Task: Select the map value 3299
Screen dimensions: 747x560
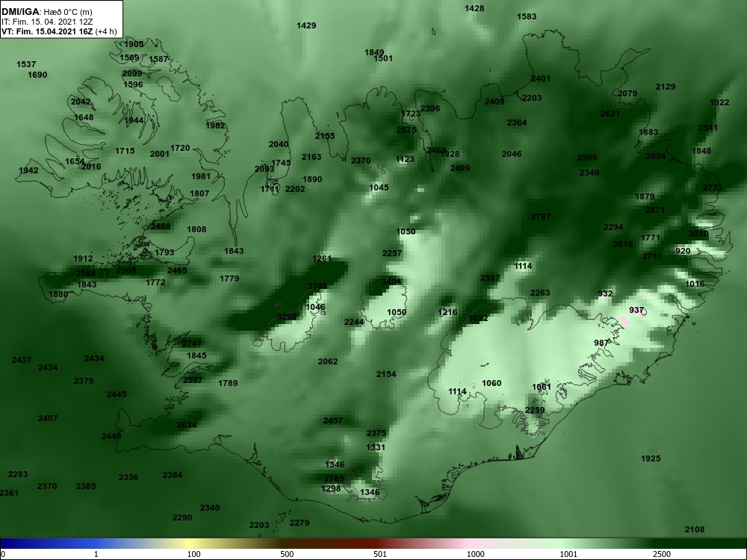Action: 287,317
